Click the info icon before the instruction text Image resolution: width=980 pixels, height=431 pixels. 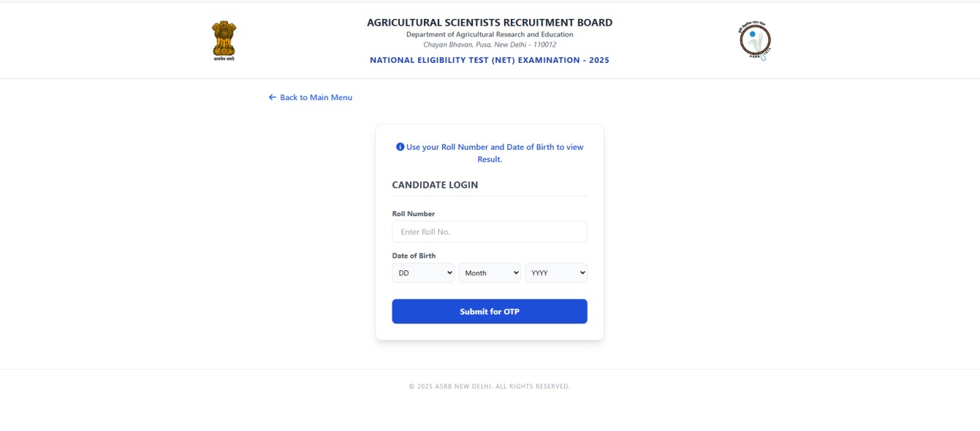[x=399, y=146]
